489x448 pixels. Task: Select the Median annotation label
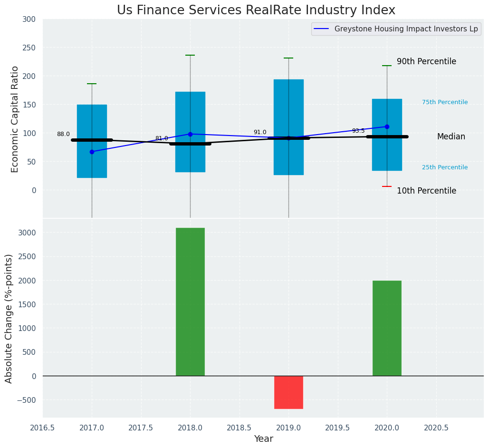click(x=451, y=137)
